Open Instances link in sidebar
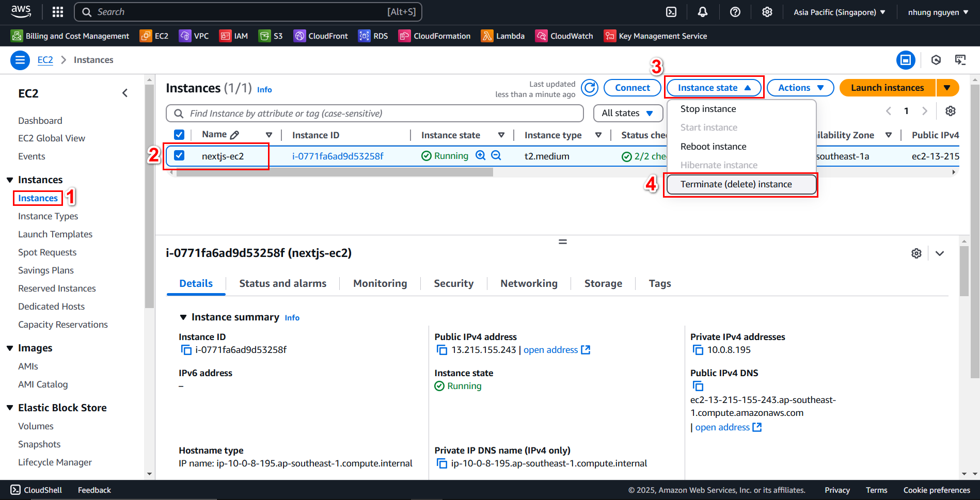This screenshot has height=500, width=980. (x=38, y=198)
